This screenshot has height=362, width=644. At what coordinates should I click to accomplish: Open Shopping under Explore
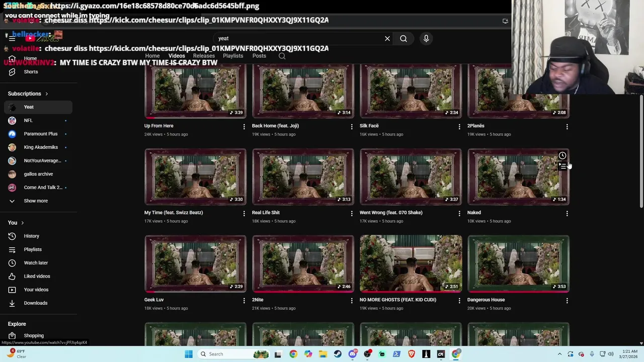(38, 335)
